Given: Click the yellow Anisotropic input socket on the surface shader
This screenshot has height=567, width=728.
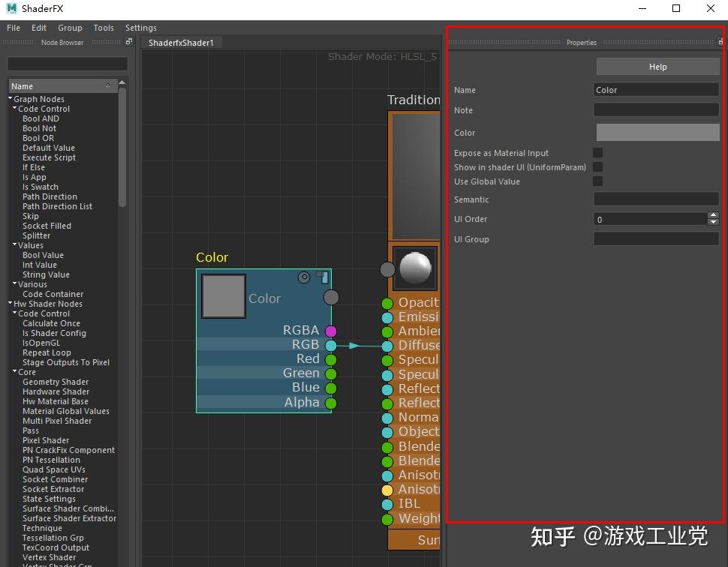Looking at the screenshot, I should point(387,489).
